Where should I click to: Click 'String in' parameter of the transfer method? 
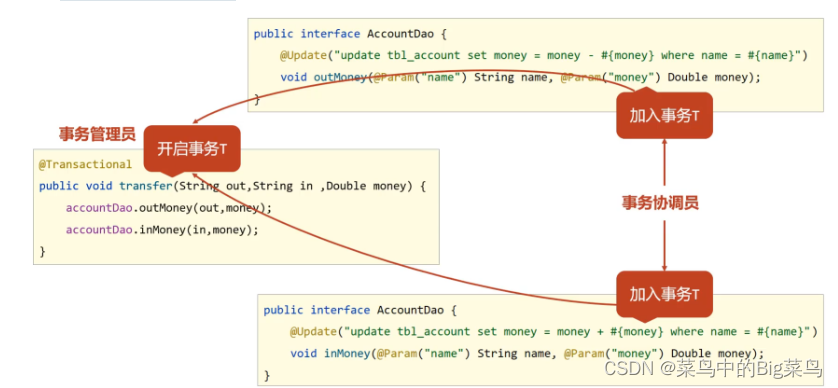click(x=282, y=186)
